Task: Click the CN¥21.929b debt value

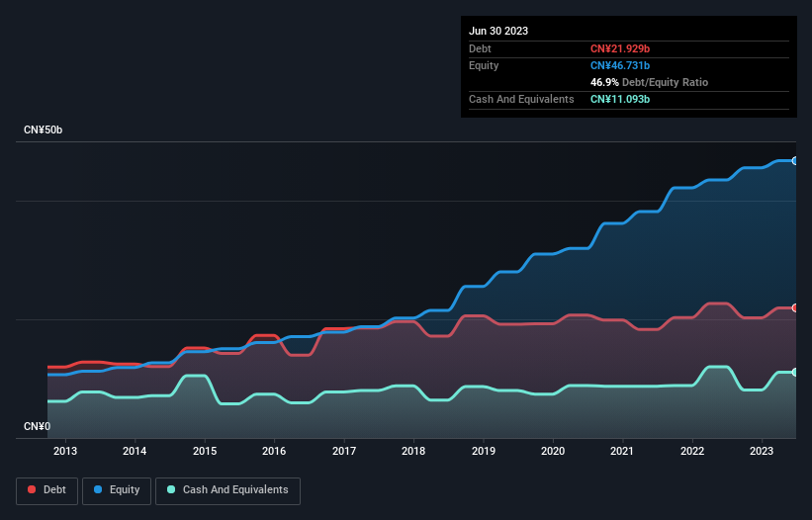Action: [620, 48]
